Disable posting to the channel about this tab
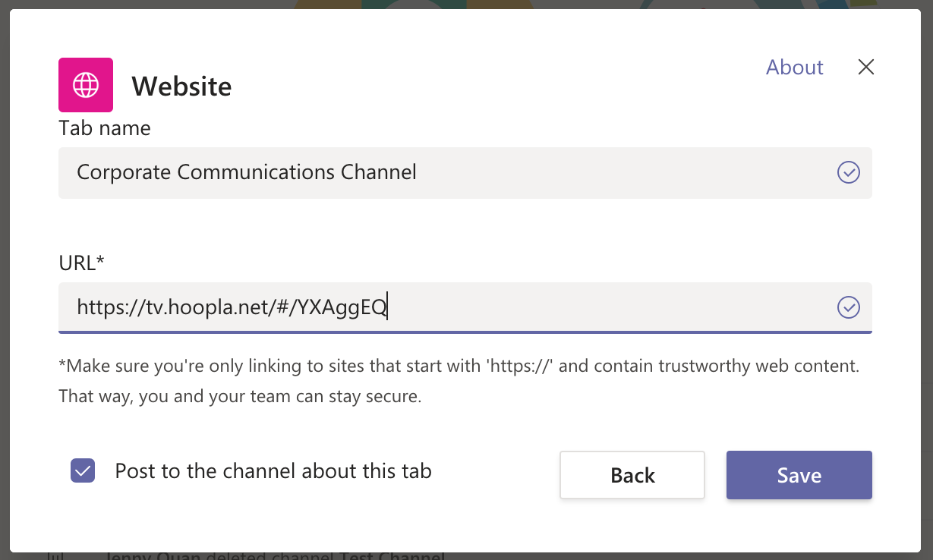The width and height of the screenshot is (933, 560). pyautogui.click(x=82, y=470)
